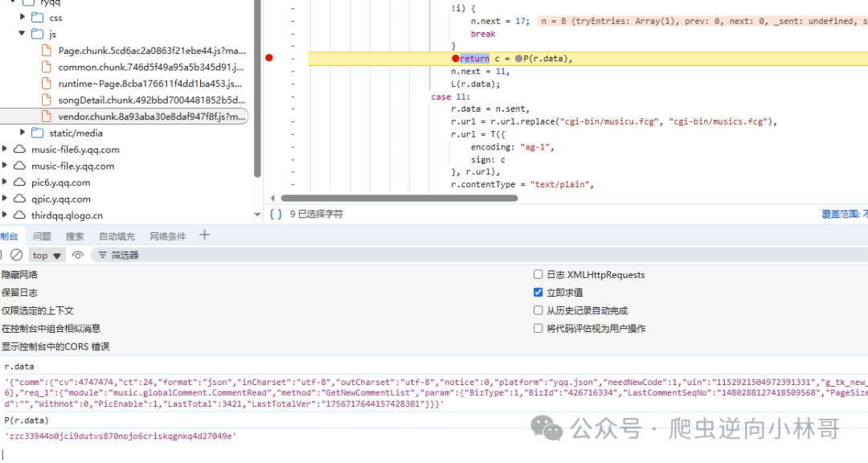Click the static/media folder icon
Image resolution: width=868 pixels, height=463 pixels.
(x=38, y=133)
